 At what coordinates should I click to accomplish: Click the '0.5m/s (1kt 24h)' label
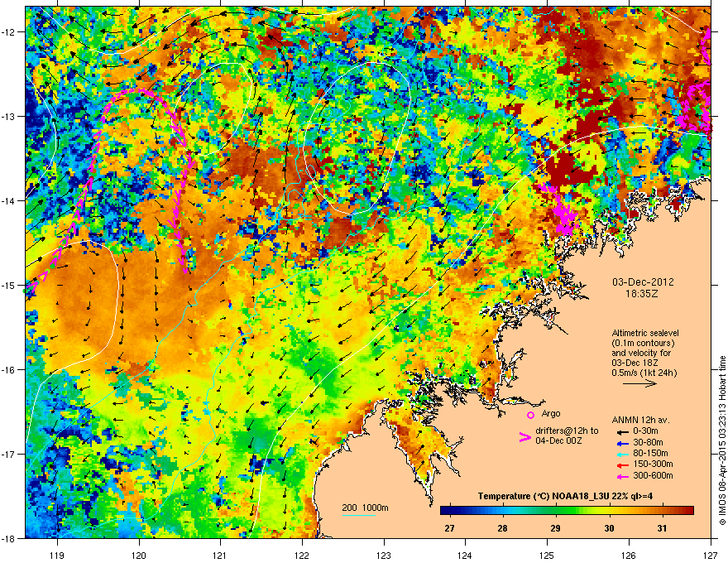tap(644, 373)
